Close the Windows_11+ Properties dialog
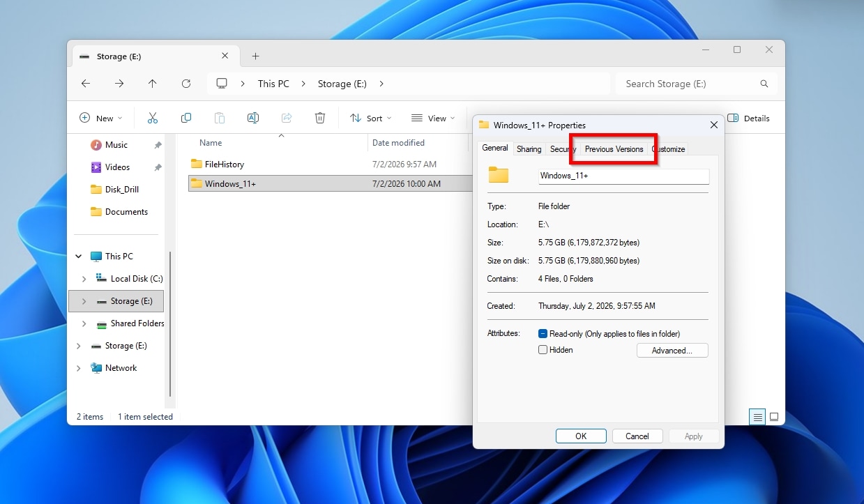Image resolution: width=864 pixels, height=504 pixels. [713, 125]
